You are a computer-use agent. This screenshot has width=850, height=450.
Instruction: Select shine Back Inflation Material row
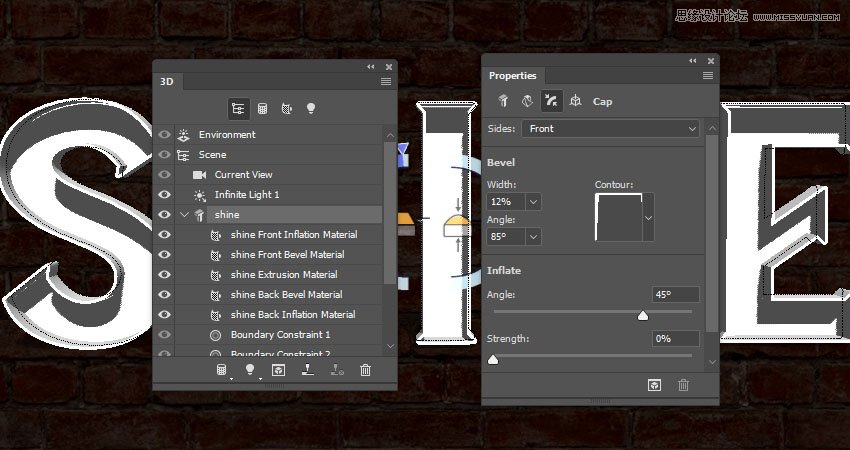click(279, 314)
